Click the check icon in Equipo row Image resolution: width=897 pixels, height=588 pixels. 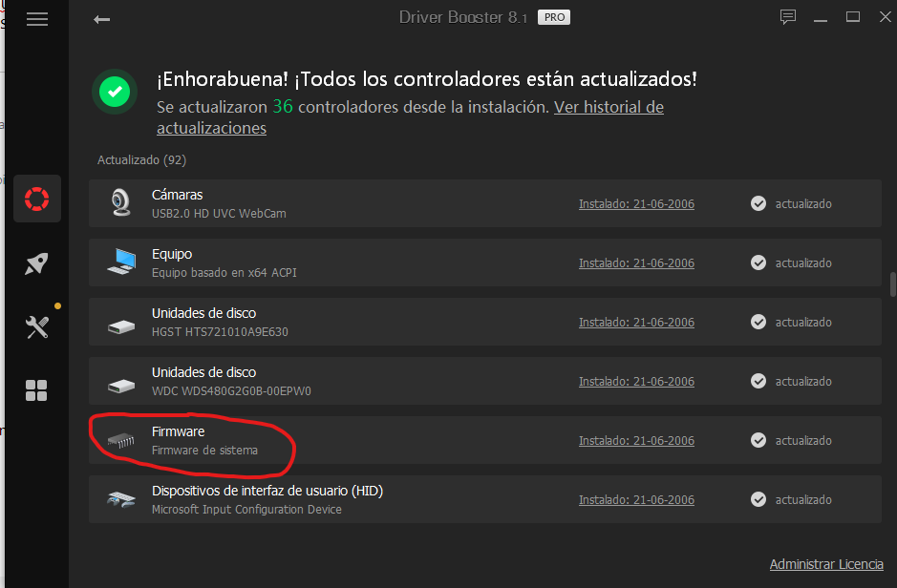point(758,262)
